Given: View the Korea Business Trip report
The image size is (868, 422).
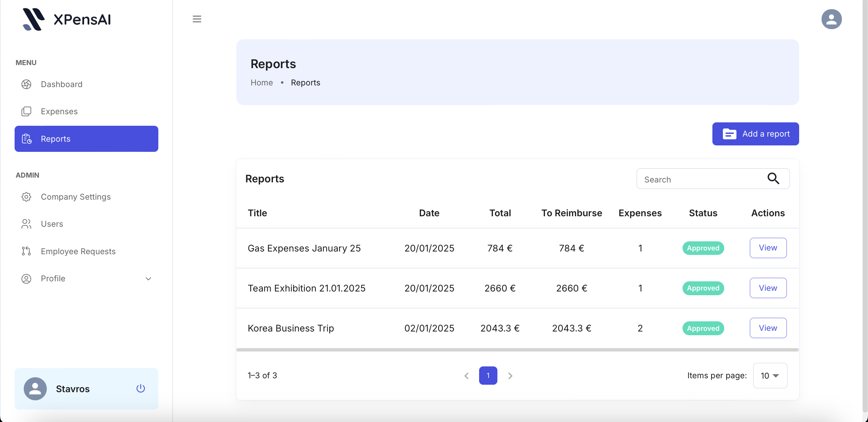Looking at the screenshot, I should point(768,328).
